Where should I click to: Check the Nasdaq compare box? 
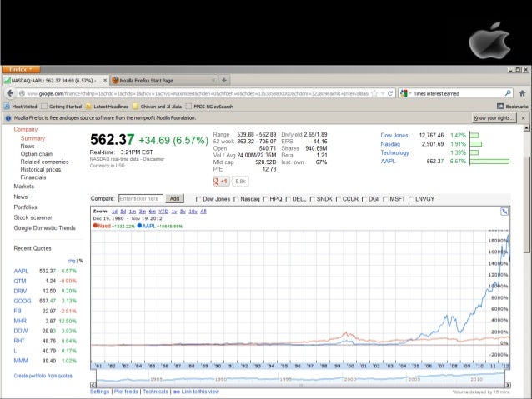(236, 199)
